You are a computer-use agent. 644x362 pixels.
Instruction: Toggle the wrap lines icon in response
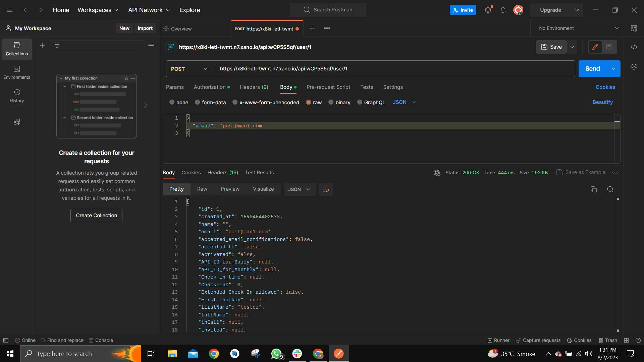pos(326,189)
